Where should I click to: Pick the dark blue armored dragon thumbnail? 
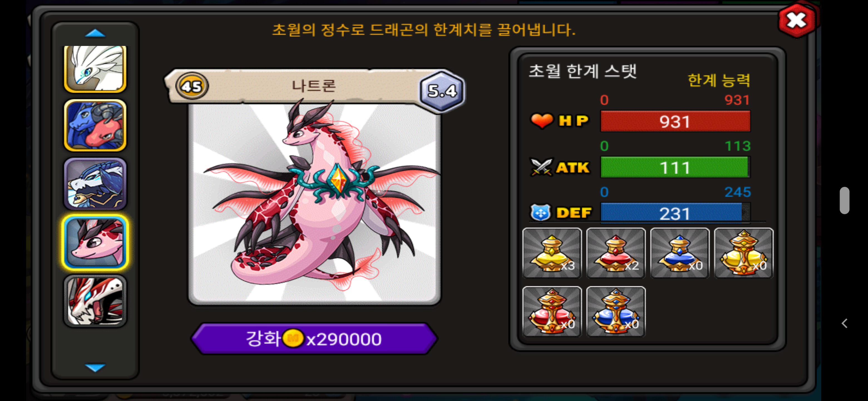tap(95, 184)
